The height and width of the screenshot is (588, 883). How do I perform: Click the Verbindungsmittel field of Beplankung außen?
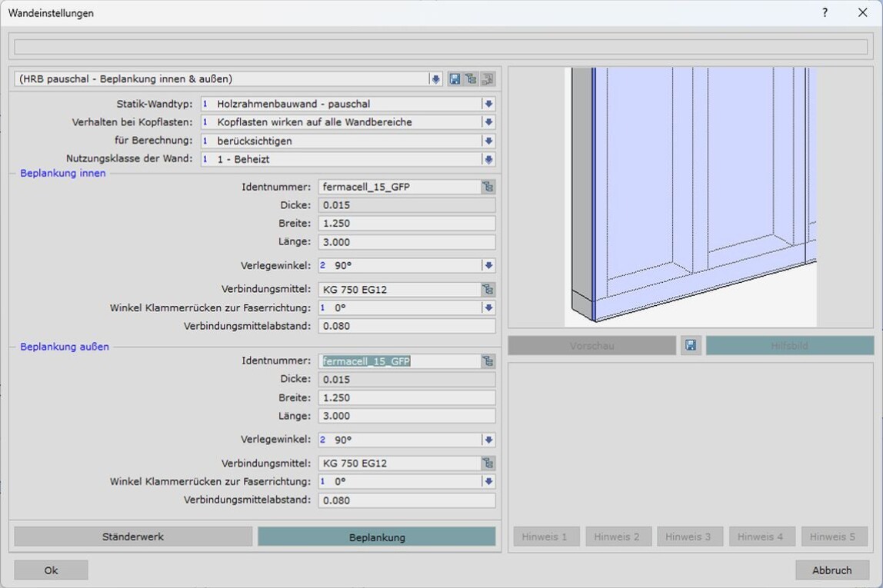399,463
